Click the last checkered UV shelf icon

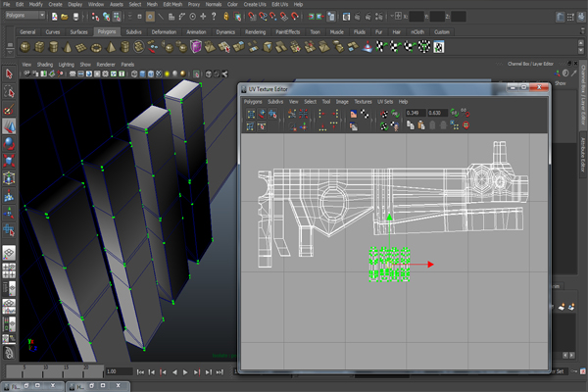(x=439, y=47)
